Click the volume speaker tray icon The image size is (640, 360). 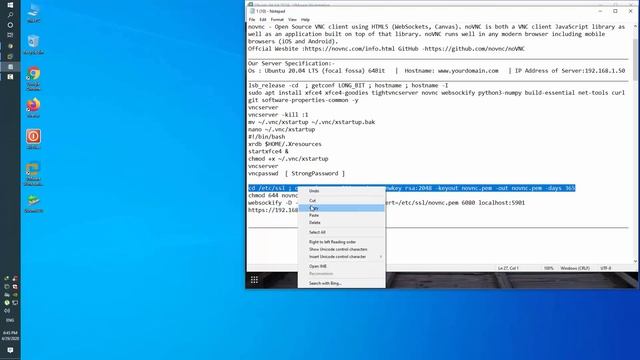pyautogui.click(x=7, y=311)
